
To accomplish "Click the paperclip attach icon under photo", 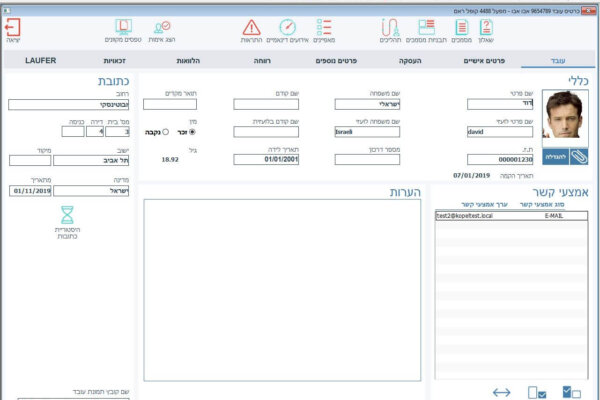I will coord(579,157).
